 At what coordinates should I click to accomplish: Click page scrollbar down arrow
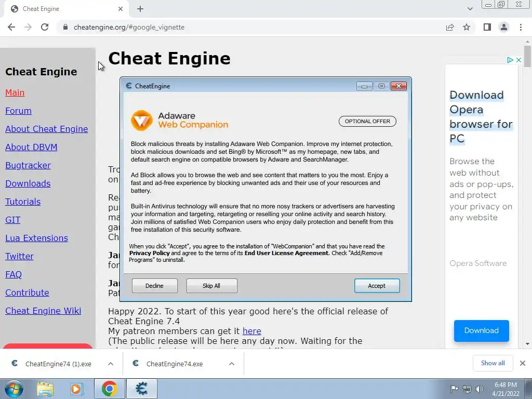[x=527, y=344]
